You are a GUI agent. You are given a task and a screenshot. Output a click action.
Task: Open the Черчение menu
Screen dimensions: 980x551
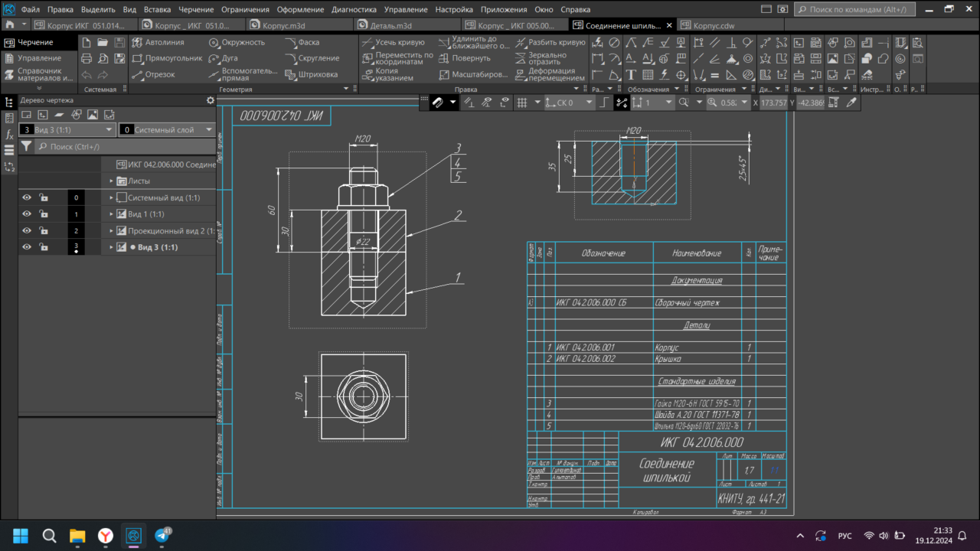(197, 10)
